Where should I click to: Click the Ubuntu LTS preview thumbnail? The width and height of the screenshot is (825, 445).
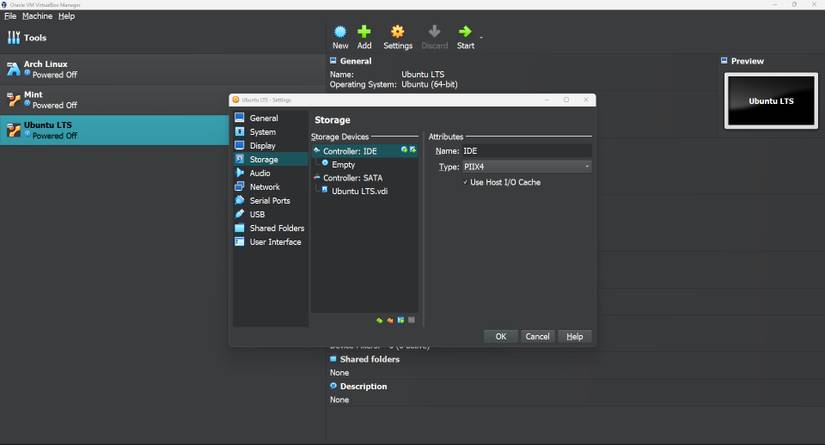click(771, 100)
